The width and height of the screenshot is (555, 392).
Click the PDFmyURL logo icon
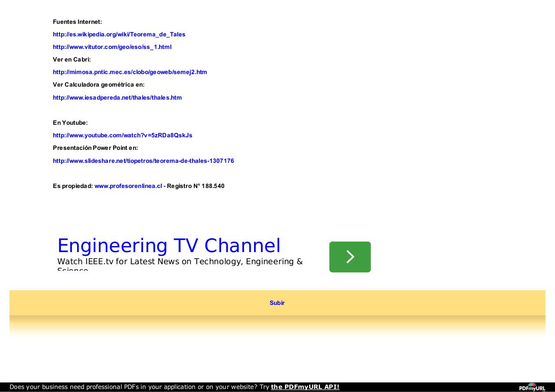tap(532, 387)
